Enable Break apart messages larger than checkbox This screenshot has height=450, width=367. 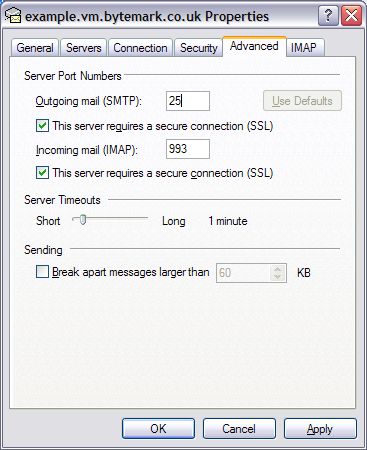(x=42, y=272)
